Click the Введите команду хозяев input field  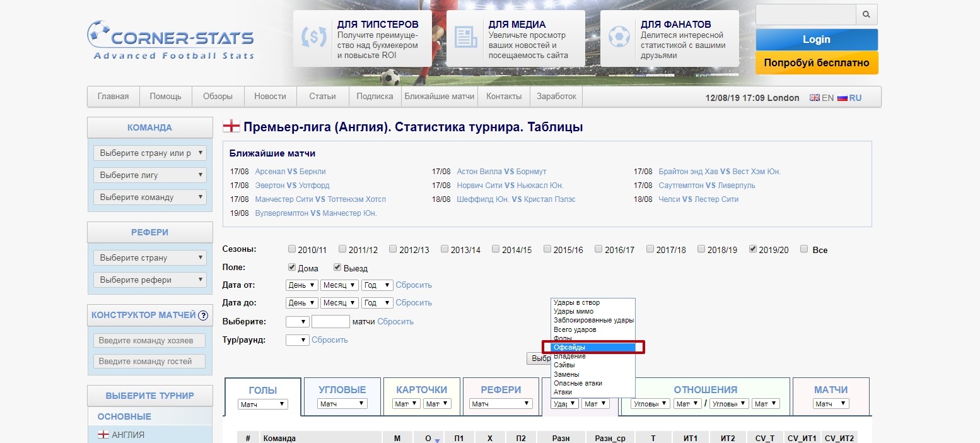pos(149,340)
